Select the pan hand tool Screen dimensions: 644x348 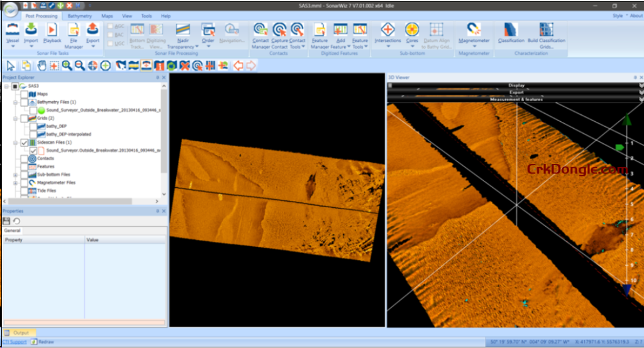coord(42,65)
